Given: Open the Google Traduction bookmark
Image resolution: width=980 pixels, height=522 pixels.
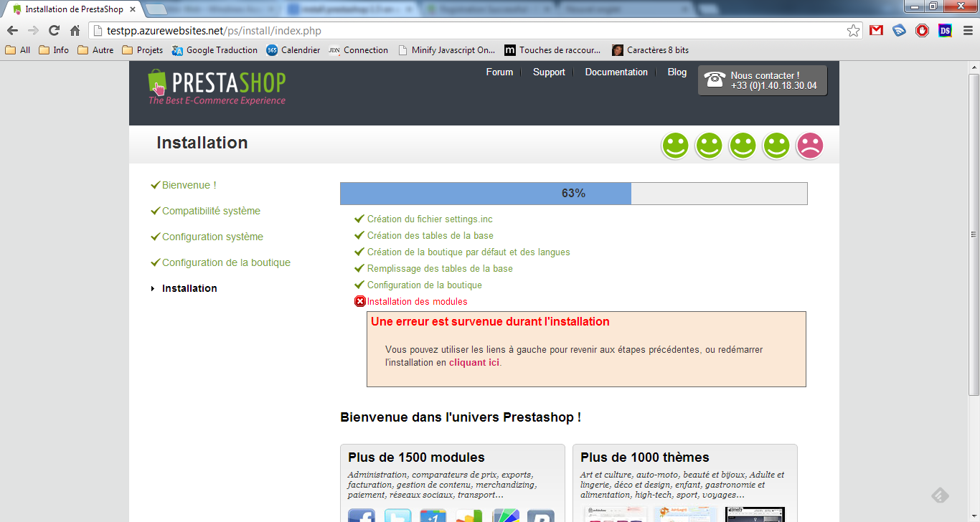Looking at the screenshot, I should [x=215, y=50].
